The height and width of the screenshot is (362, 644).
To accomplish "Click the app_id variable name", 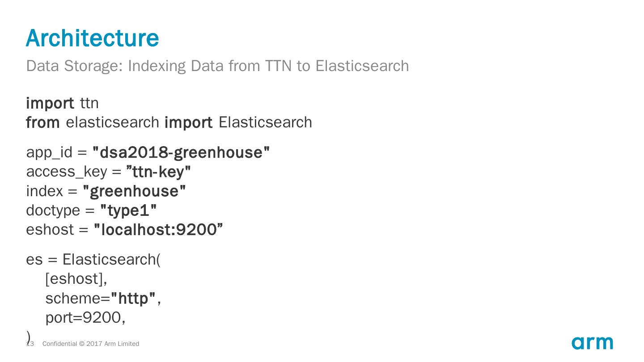I will [49, 152].
